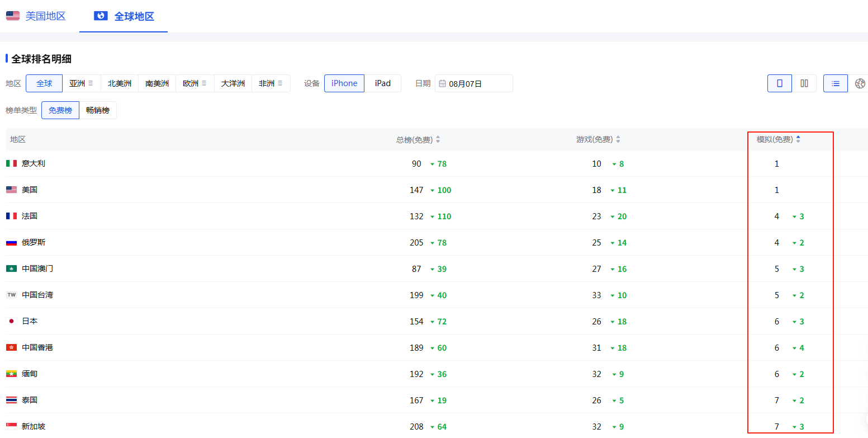Filter by 北美洲 region

tap(120, 83)
